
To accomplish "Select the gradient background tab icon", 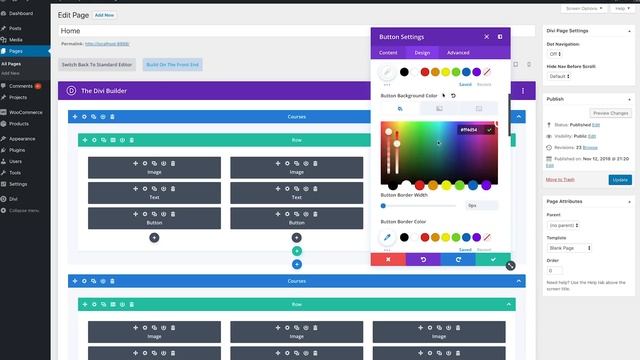I will [439, 109].
